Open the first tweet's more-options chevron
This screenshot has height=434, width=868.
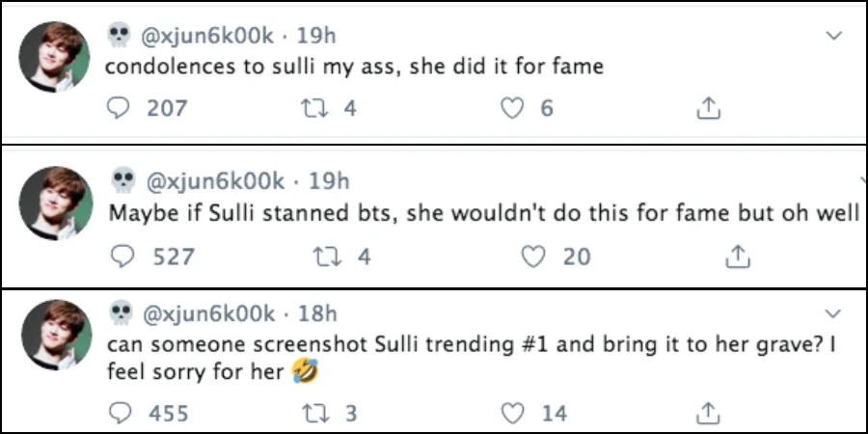[x=835, y=36]
